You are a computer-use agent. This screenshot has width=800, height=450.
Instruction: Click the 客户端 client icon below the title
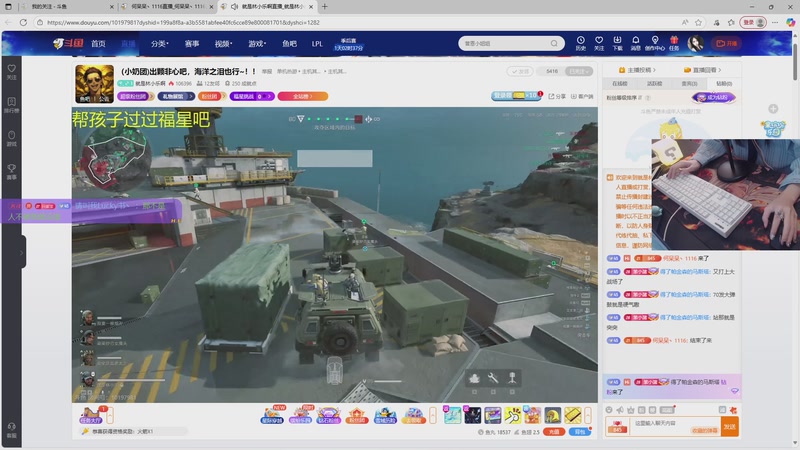click(x=582, y=96)
